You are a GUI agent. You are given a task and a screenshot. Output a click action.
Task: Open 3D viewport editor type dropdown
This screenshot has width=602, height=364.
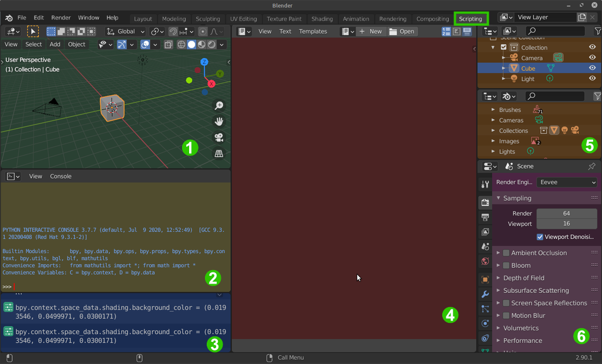tap(13, 32)
